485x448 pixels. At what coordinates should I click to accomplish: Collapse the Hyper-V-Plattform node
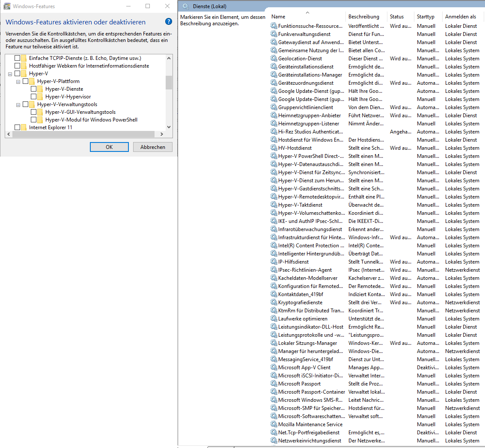tap(18, 82)
